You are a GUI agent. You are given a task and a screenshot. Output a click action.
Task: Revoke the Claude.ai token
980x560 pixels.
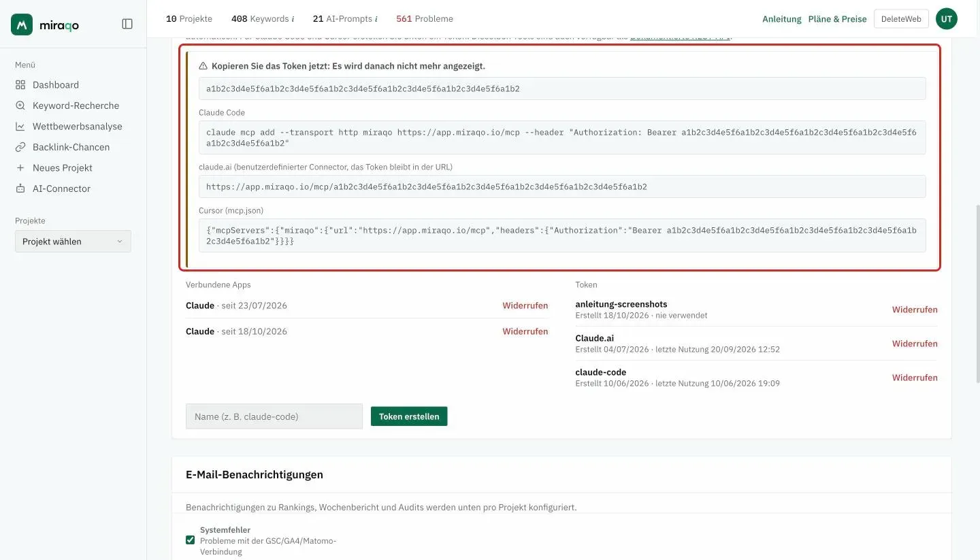(915, 344)
